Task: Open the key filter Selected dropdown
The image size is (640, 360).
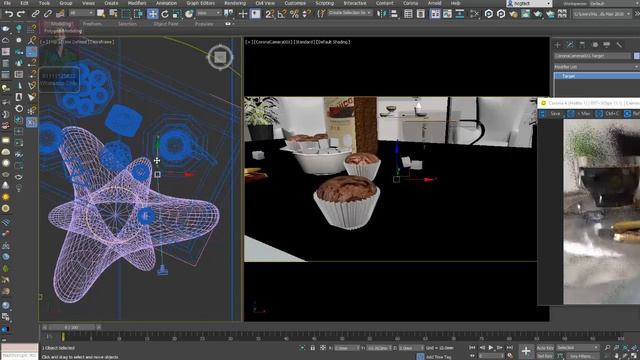Action: (578, 348)
